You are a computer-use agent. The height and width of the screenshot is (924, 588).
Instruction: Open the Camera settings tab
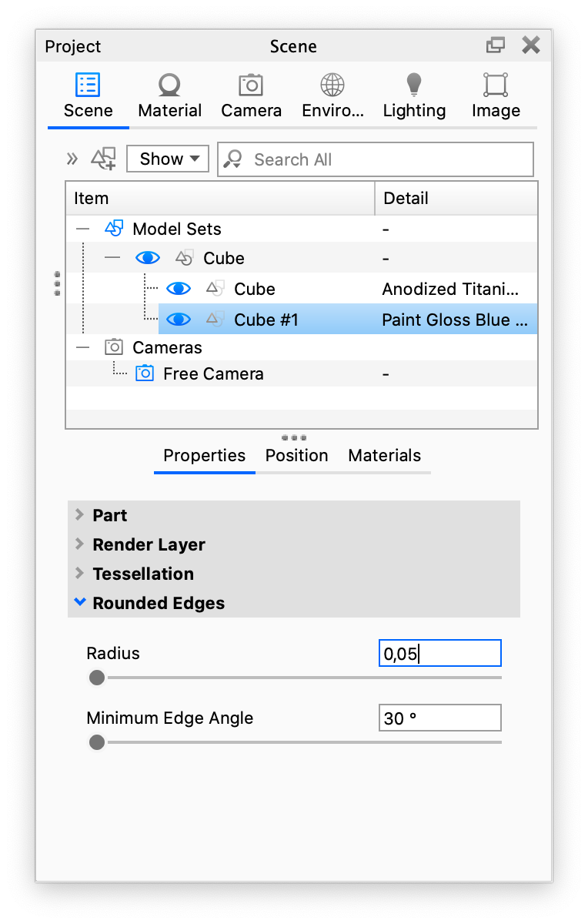point(251,85)
